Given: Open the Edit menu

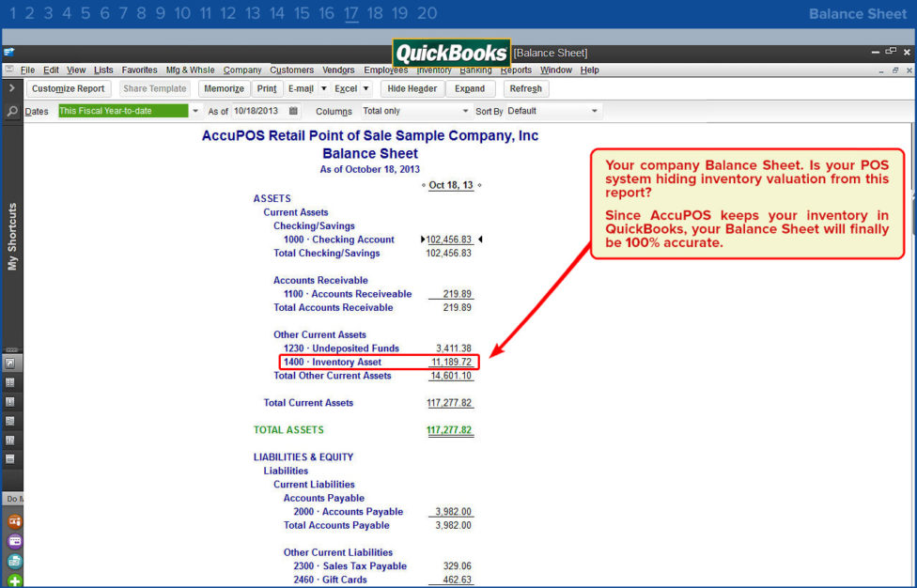Looking at the screenshot, I should (51, 70).
